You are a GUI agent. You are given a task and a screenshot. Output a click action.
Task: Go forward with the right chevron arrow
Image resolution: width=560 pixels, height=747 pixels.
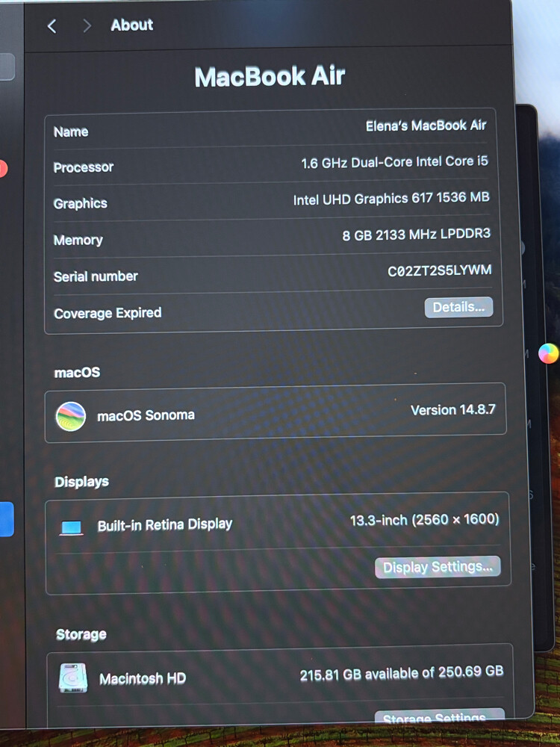(87, 25)
